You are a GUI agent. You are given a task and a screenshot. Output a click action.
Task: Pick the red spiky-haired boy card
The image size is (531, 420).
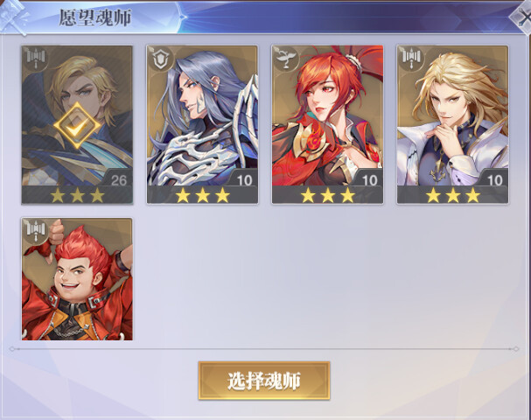[77, 279]
